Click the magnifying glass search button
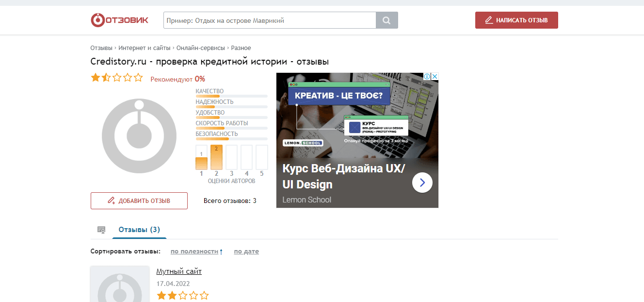Screen dimensions: 644x302 click(x=386, y=20)
